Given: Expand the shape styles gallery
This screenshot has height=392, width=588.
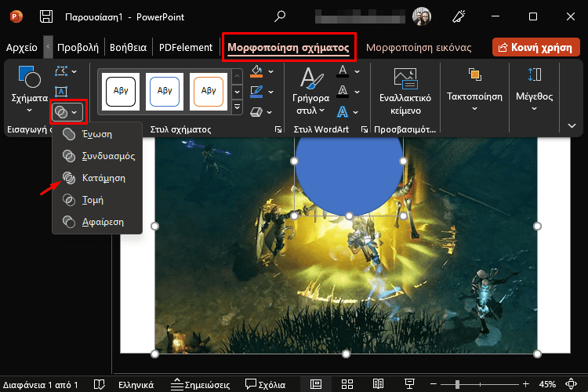Looking at the screenshot, I should pos(237,107).
